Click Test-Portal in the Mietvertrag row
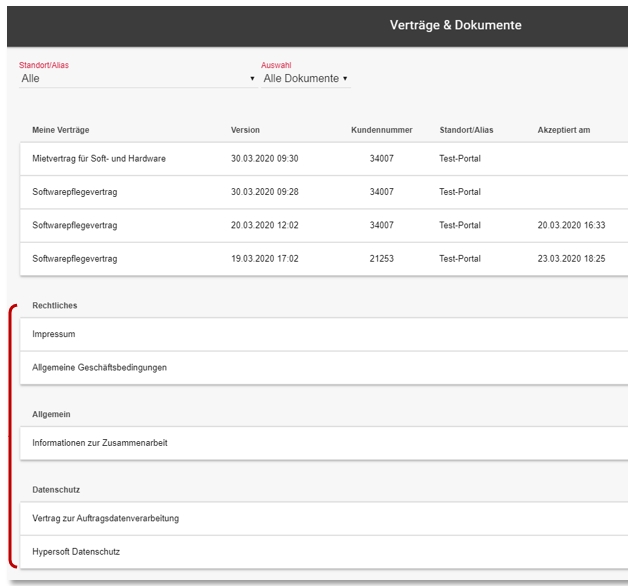Viewport: 628px width, 586px height. click(x=460, y=159)
